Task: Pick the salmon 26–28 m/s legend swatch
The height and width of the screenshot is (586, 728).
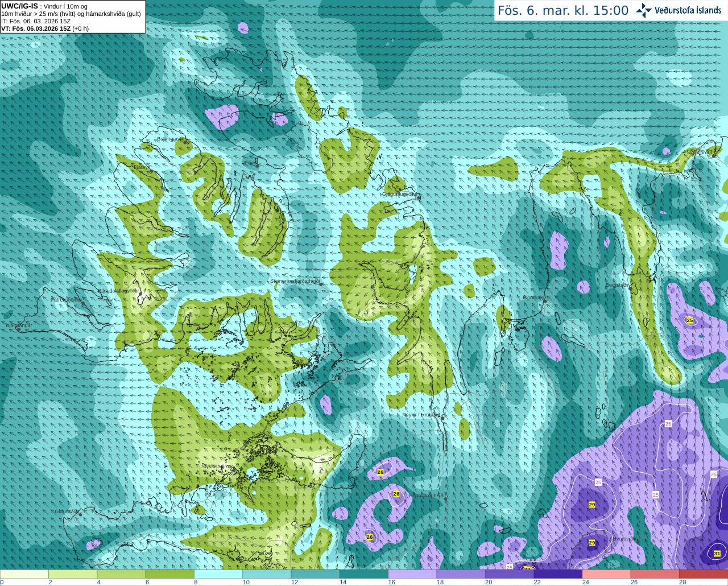Action: click(655, 574)
